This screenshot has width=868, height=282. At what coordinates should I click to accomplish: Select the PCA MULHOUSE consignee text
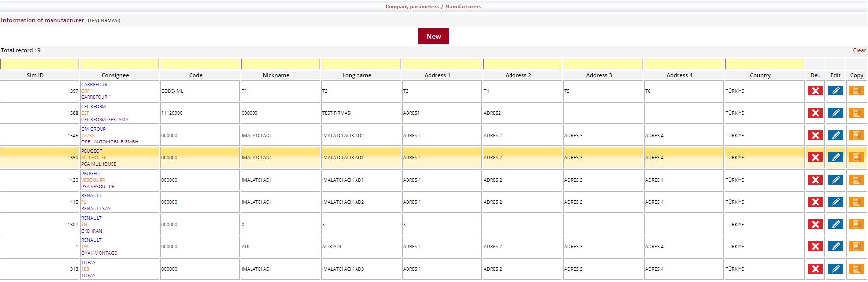99,164
